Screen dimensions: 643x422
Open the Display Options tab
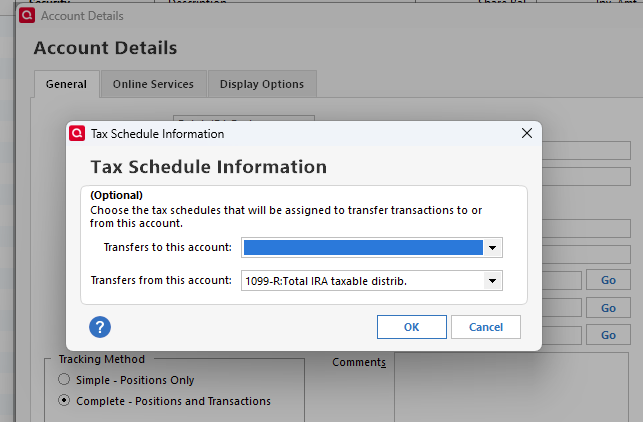tap(262, 84)
